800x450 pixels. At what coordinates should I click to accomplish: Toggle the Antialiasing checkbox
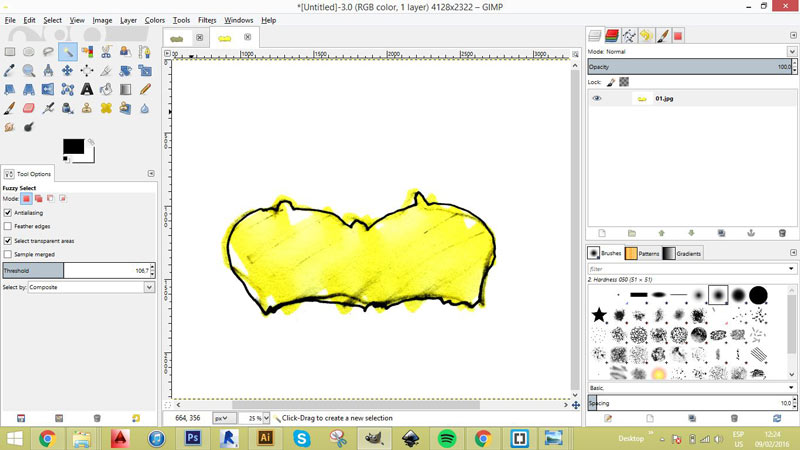[x=8, y=213]
